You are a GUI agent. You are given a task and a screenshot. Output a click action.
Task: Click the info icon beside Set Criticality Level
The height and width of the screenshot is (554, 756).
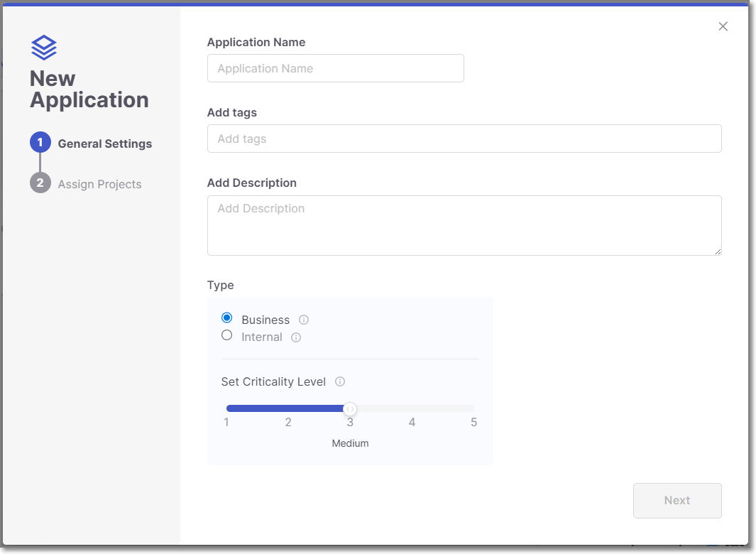tap(339, 381)
